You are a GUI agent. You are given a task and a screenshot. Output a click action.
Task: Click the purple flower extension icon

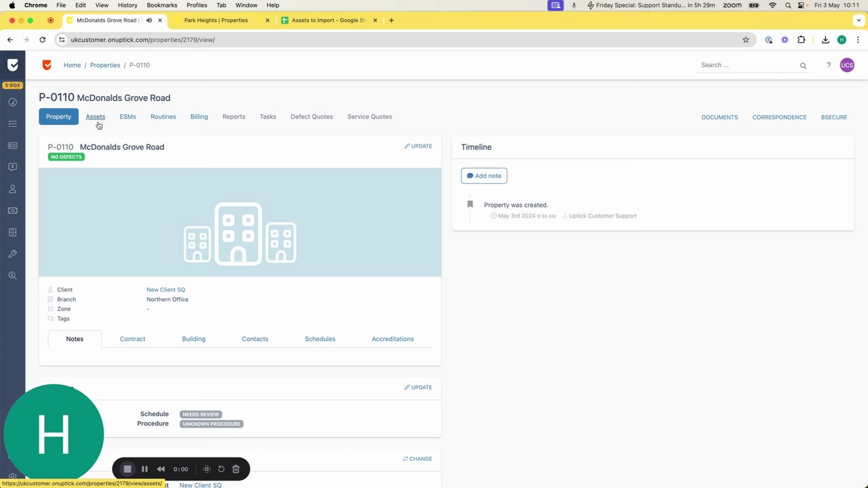(785, 40)
